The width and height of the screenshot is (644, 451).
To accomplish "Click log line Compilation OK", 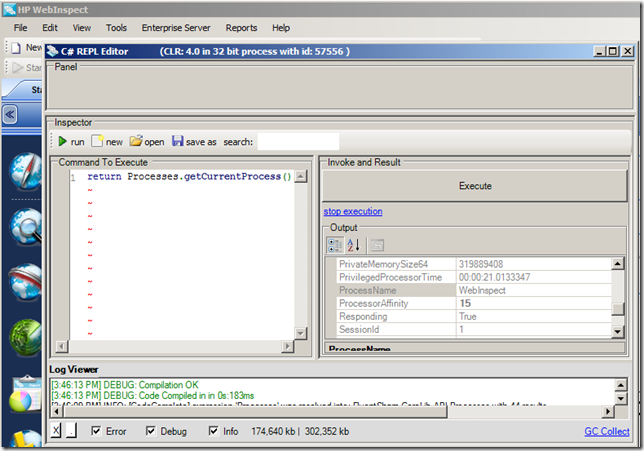I will click(x=125, y=385).
